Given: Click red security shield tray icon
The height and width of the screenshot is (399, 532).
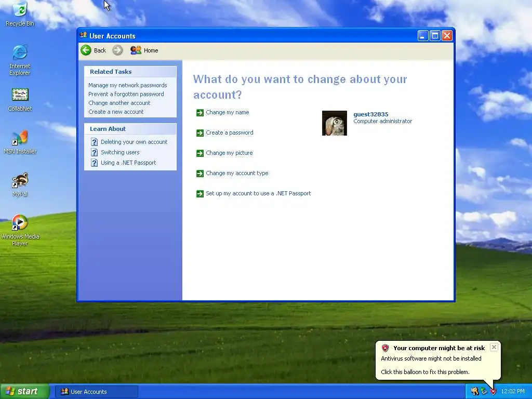Looking at the screenshot, I should (x=493, y=391).
